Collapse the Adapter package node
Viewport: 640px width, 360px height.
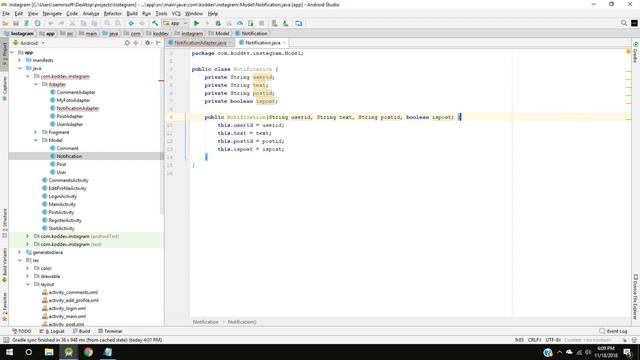(36, 84)
